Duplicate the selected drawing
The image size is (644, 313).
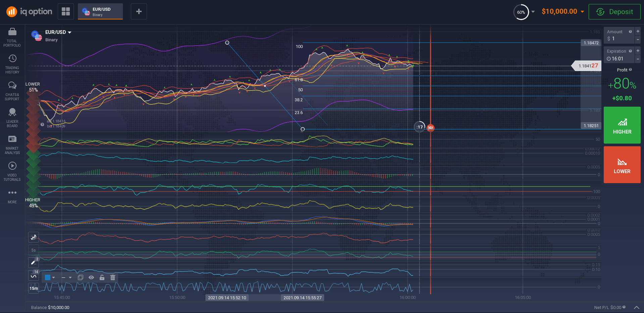coord(81,277)
